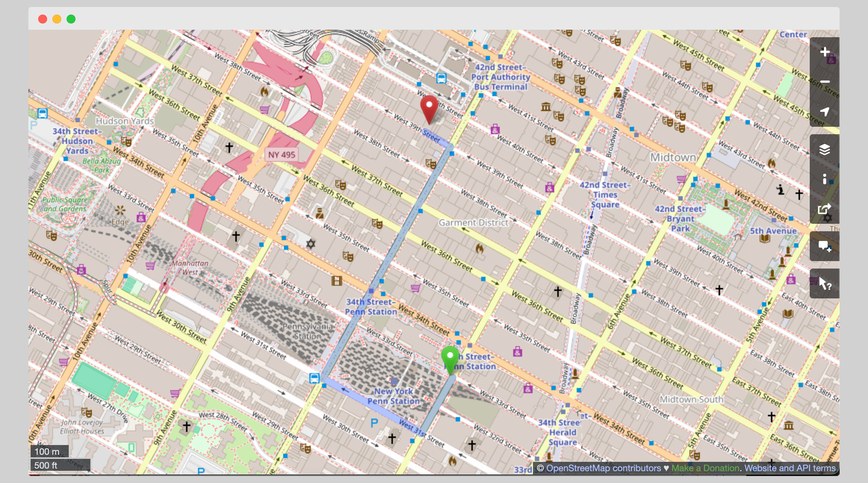Click the library icon at 5th Avenue station
Screen dimensions: 868x483
tap(765, 239)
